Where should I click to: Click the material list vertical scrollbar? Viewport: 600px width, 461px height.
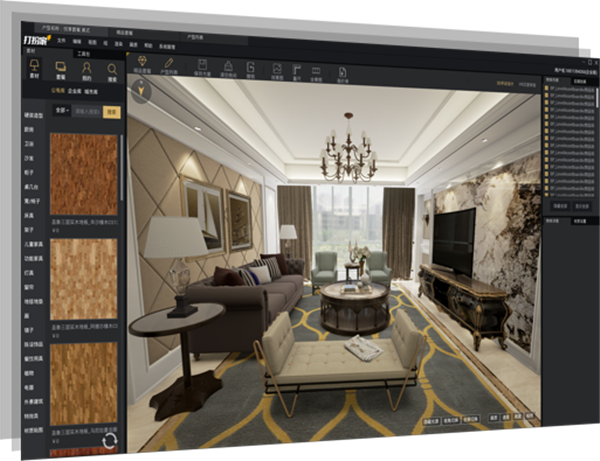122,170
